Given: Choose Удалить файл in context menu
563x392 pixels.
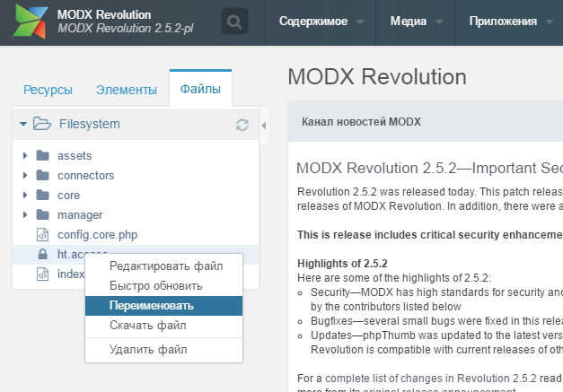Looking at the screenshot, I should [163, 349].
